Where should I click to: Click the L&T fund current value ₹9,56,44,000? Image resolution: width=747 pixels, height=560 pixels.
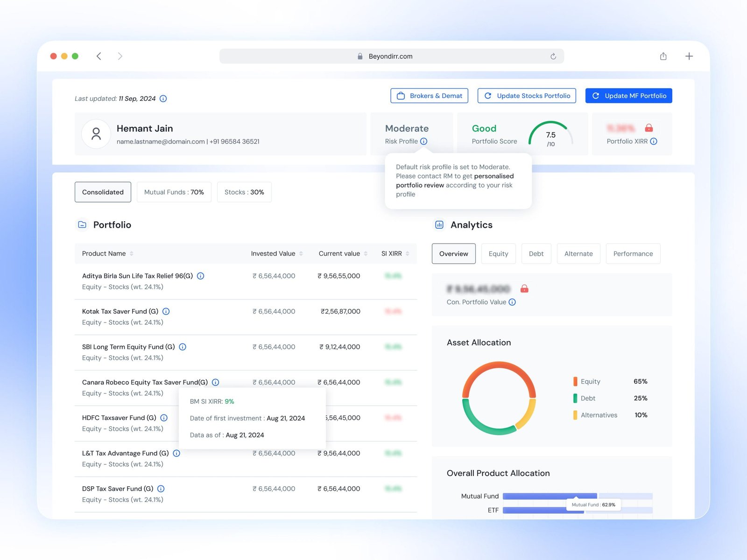pos(339,453)
